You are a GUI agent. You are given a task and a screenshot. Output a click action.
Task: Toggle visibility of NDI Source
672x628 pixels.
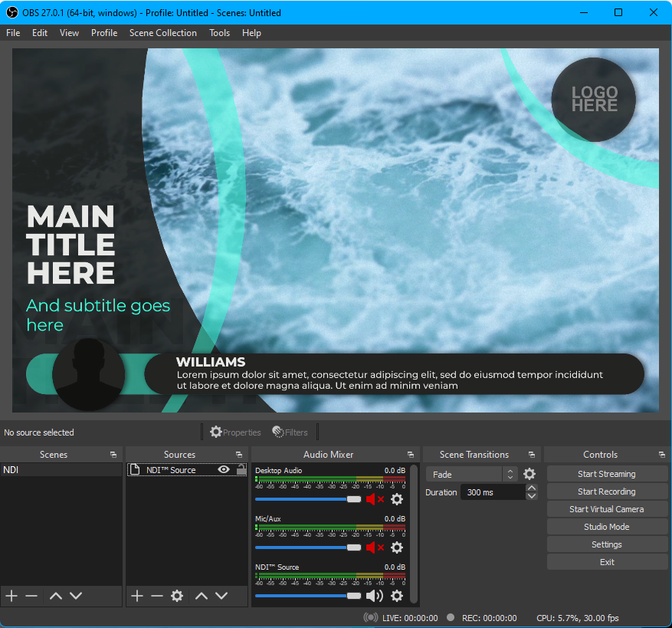[224, 470]
